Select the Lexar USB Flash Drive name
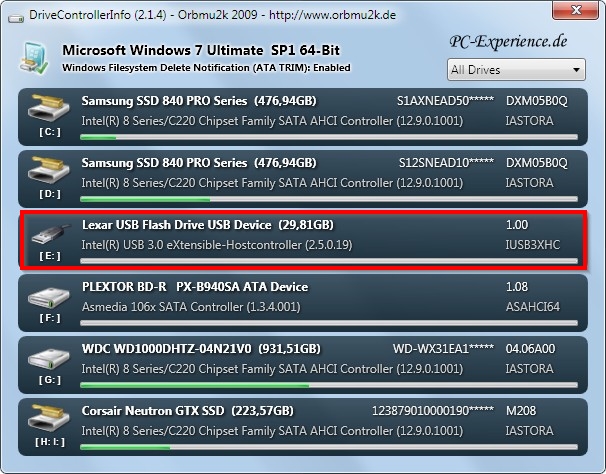This screenshot has width=606, height=474. [177, 225]
